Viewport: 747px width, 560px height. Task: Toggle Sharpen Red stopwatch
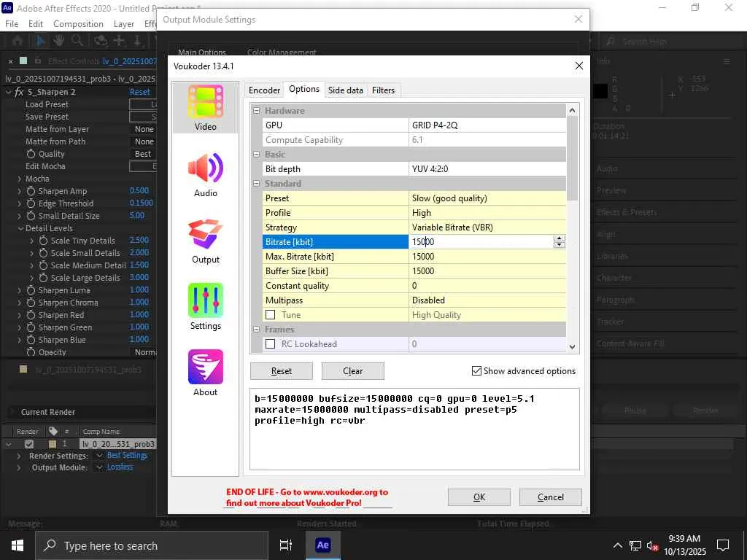(31, 315)
